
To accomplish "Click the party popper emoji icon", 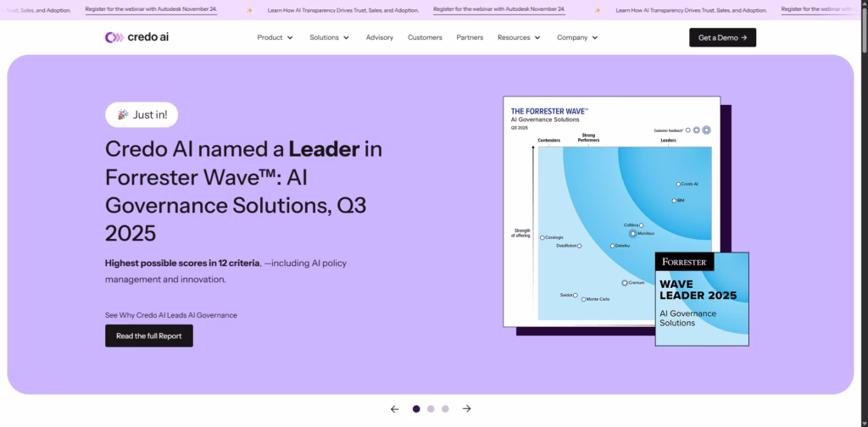I will [x=123, y=114].
